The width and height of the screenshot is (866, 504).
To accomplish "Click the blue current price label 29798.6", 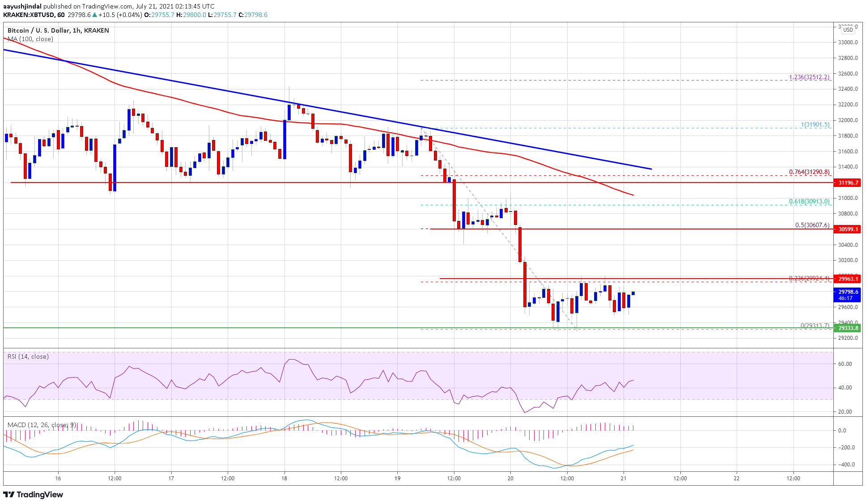I will (x=848, y=292).
